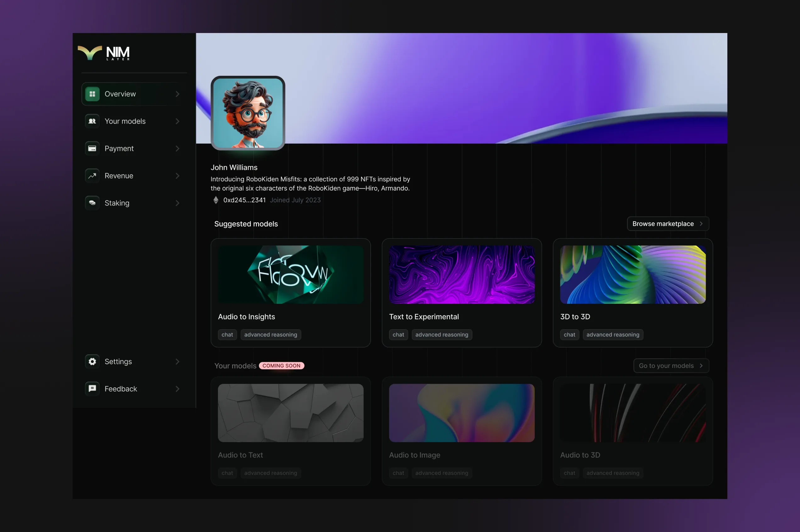This screenshot has width=800, height=532.
Task: Expand the Settings chevron arrow
Action: click(x=177, y=362)
